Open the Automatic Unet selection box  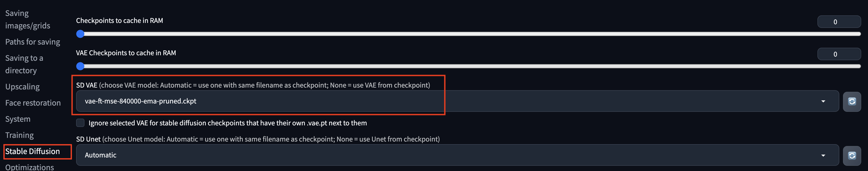[x=457, y=155]
